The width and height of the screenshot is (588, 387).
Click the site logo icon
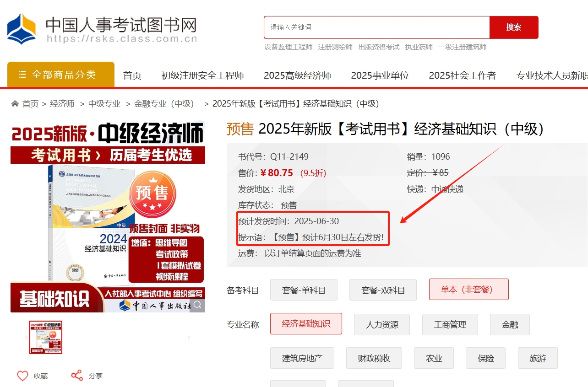[x=22, y=28]
